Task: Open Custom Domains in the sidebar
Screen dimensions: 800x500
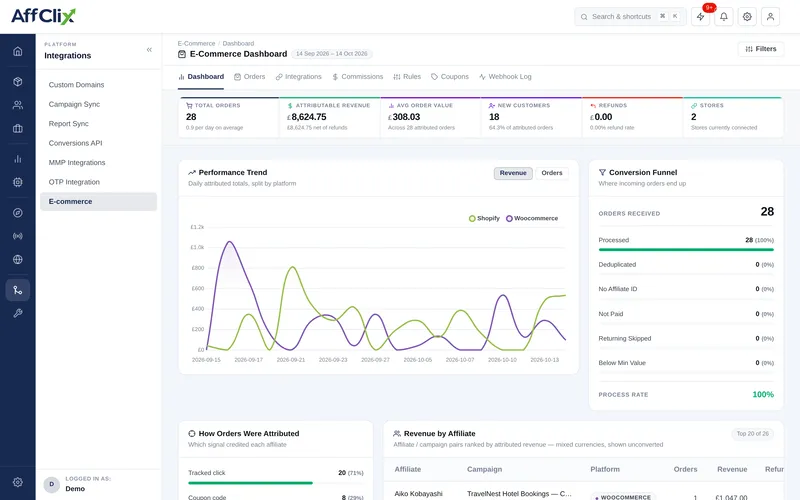Action: pyautogui.click(x=98, y=85)
